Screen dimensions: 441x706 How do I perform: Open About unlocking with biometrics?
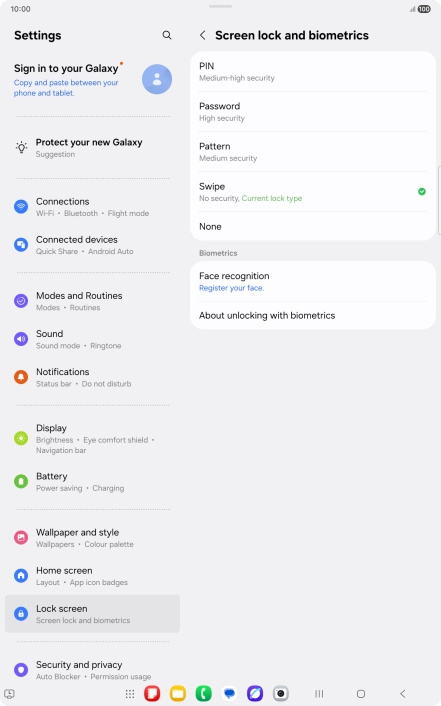coord(313,316)
